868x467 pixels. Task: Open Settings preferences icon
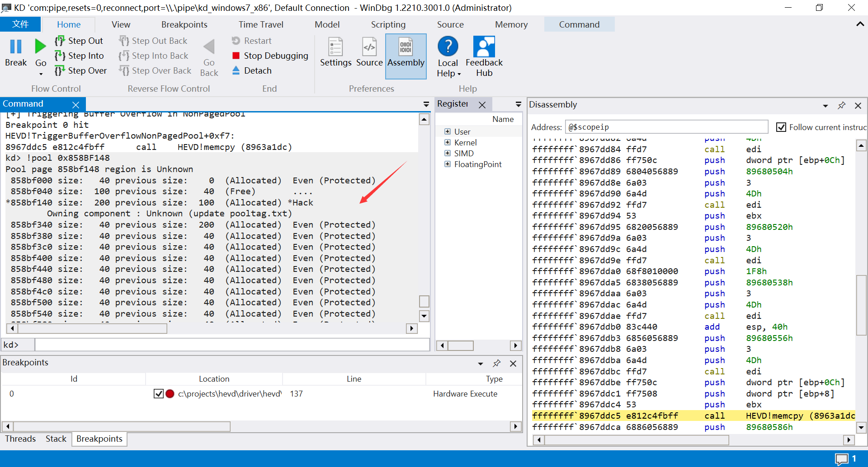(335, 47)
